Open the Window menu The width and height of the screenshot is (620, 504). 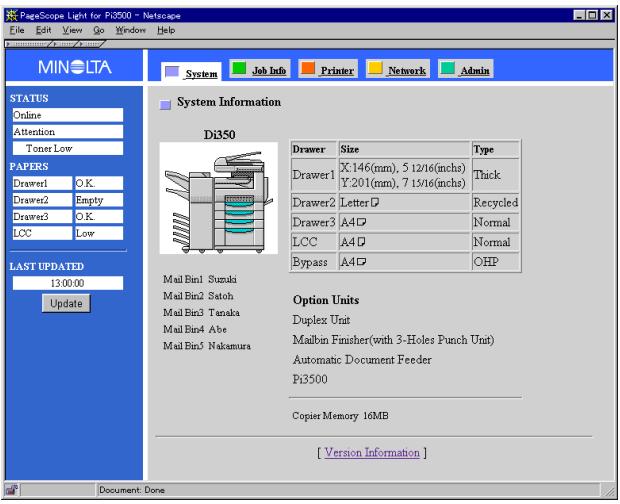[x=130, y=30]
